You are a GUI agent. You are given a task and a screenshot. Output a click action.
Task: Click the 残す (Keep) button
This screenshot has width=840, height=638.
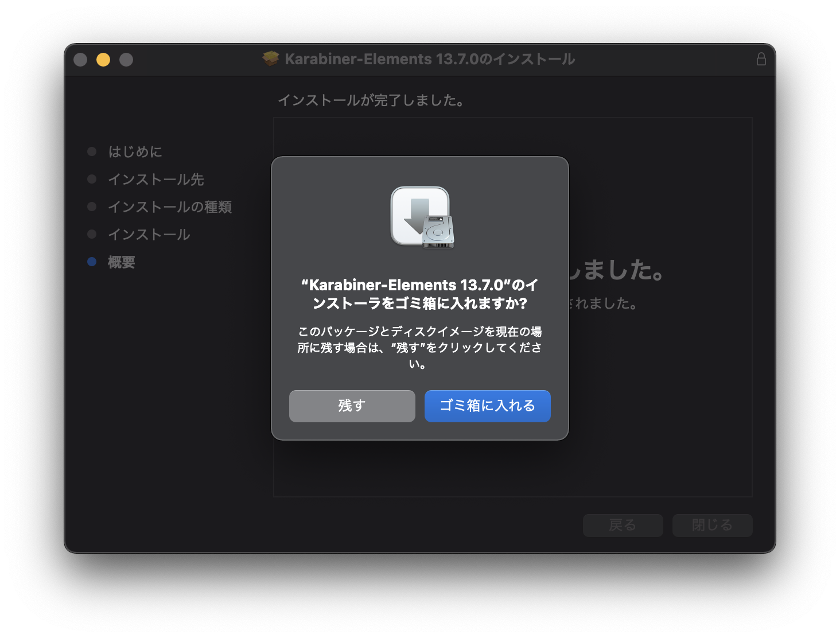[x=352, y=406]
